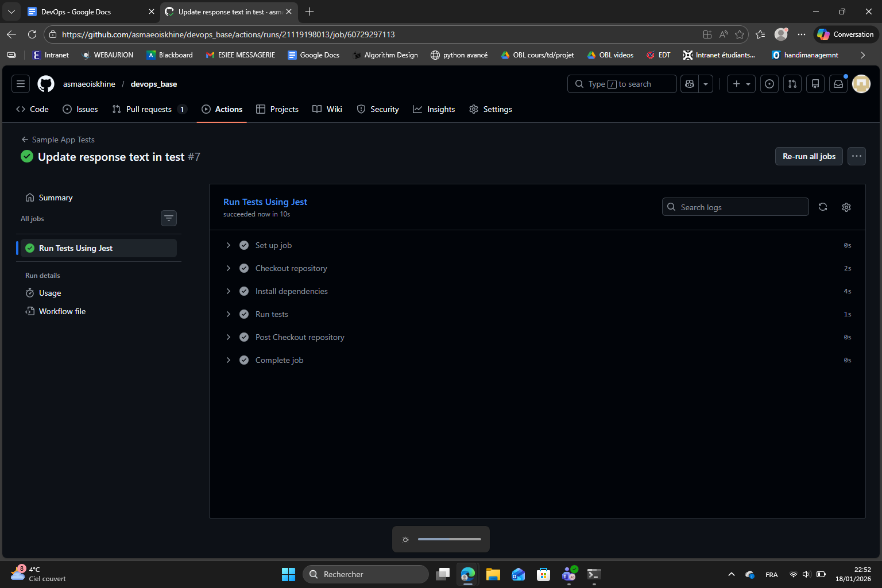882x588 pixels.
Task: Switch to the Insights tab
Action: 434,109
